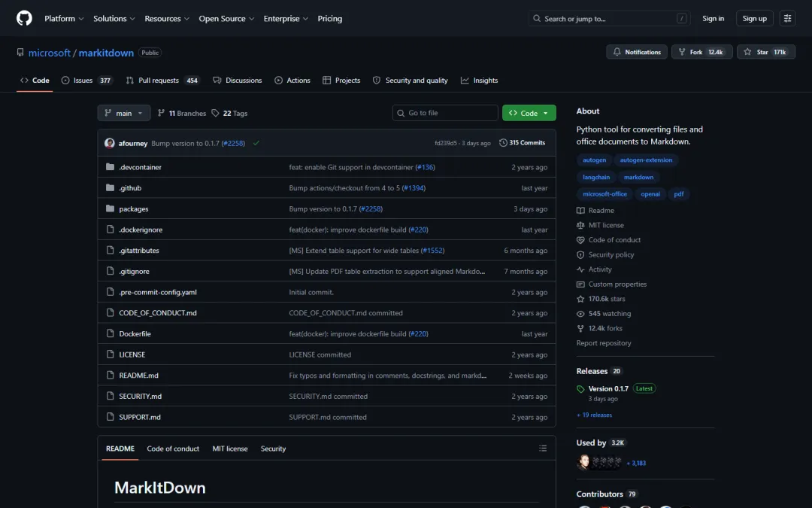The height and width of the screenshot is (508, 812).
Task: Expand the Platform menu
Action: click(64, 18)
